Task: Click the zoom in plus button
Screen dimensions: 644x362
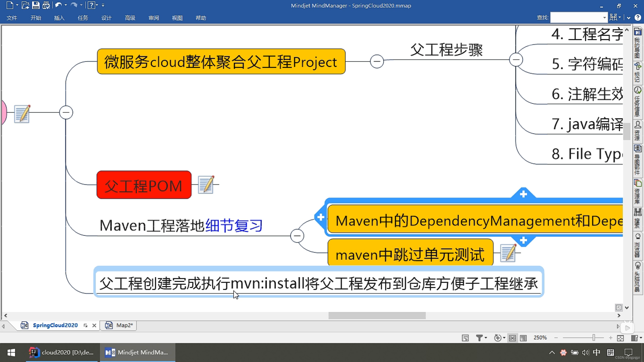Action: (611, 338)
